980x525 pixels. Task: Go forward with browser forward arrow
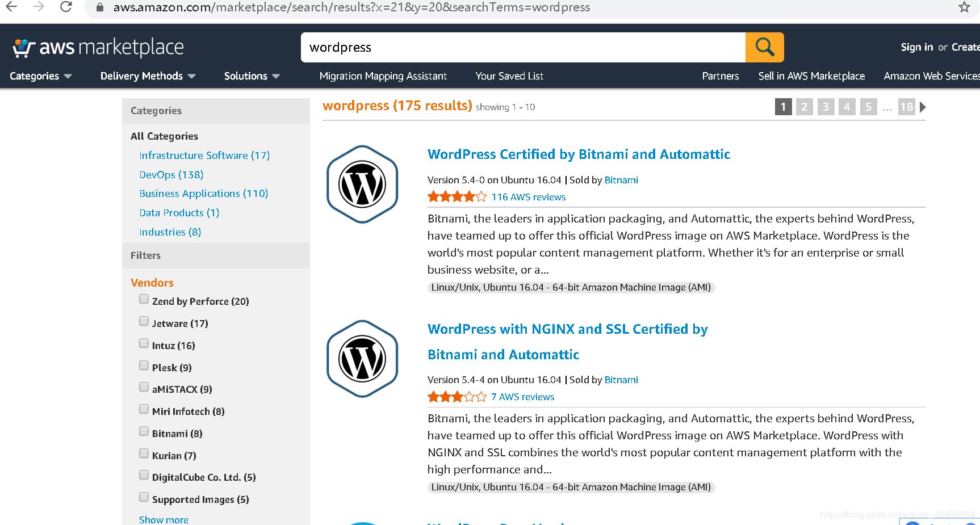coord(38,7)
